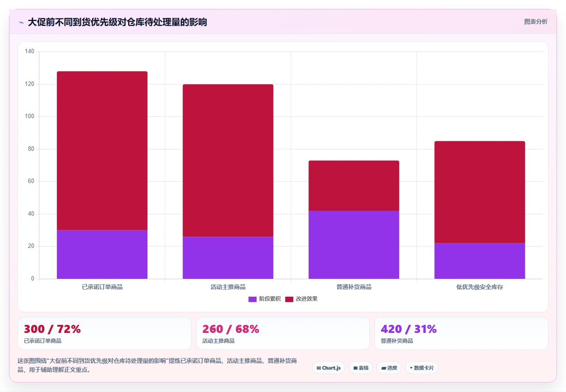This screenshot has width=566, height=392.
Task: Select the 进度 tag chip
Action: tap(389, 368)
